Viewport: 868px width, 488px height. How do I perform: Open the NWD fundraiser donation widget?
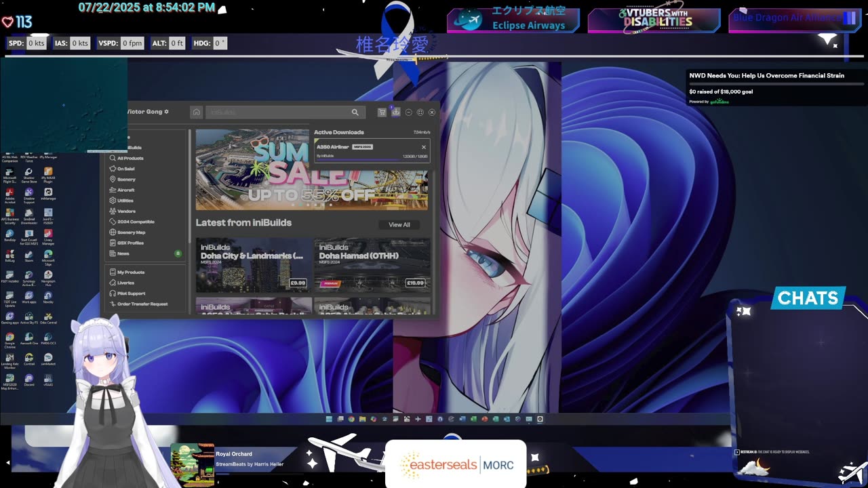click(776, 88)
